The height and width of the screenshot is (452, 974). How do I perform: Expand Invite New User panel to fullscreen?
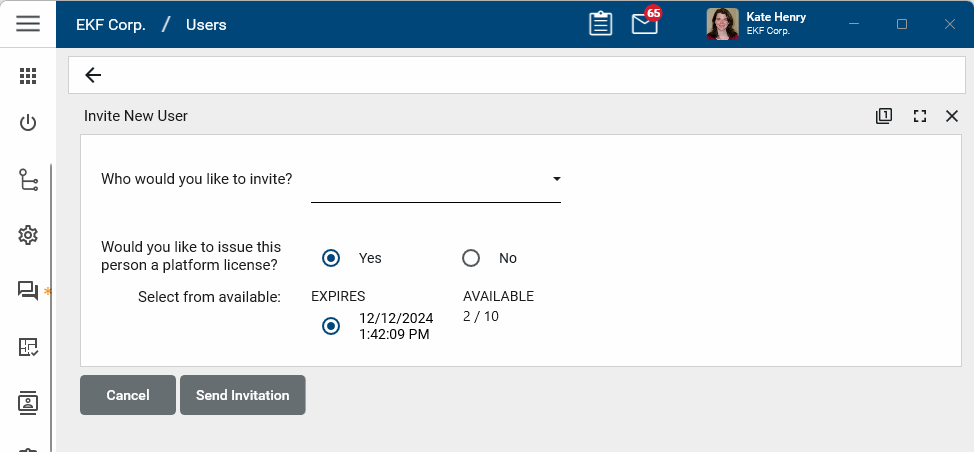(x=920, y=116)
